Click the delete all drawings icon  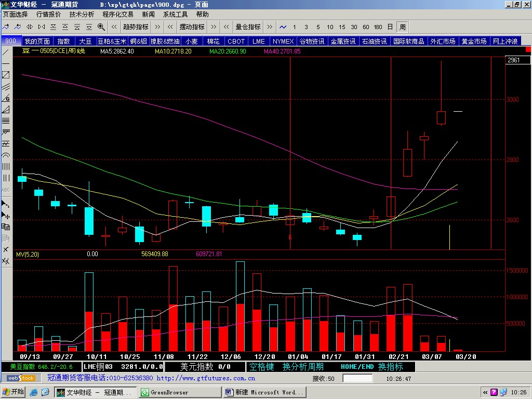(x=6, y=261)
